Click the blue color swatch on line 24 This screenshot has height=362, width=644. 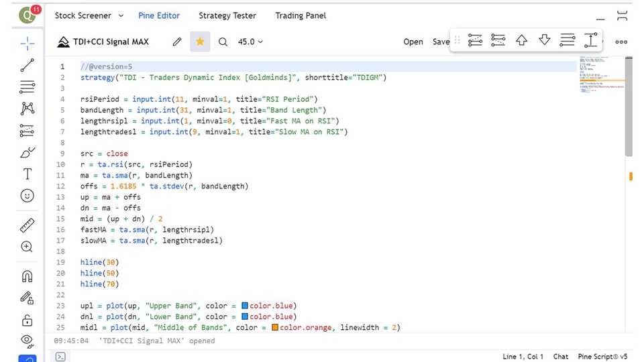coord(245,316)
